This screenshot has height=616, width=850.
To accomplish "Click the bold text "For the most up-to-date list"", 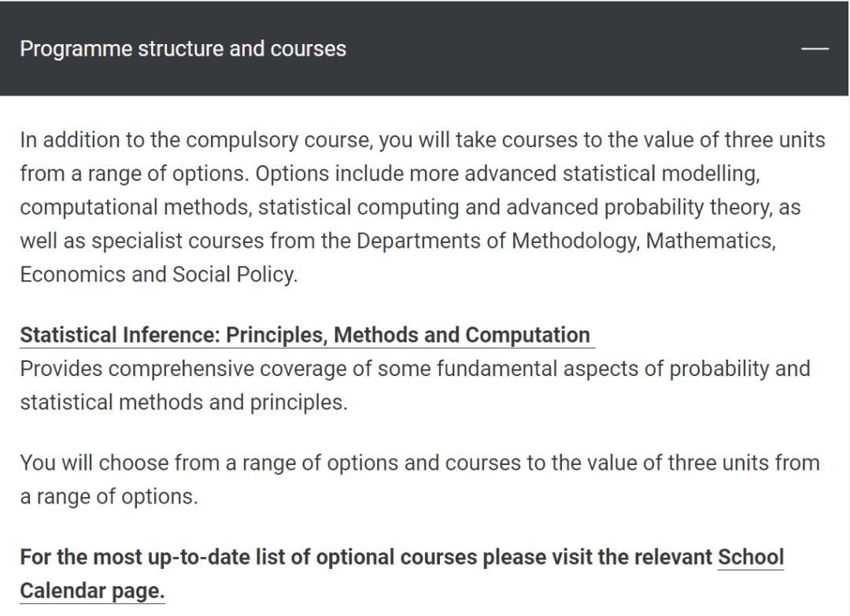I will pos(152,557).
